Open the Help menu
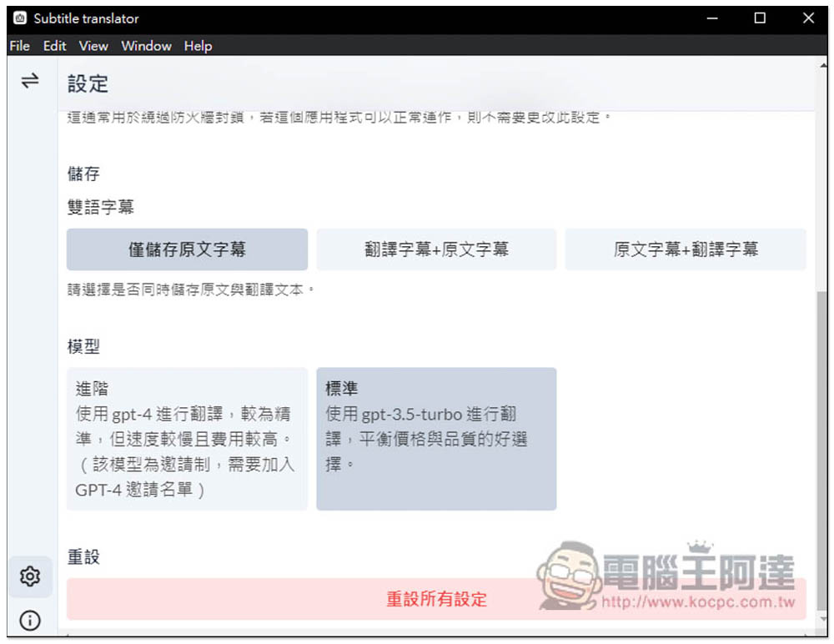This screenshot has height=644, width=834. point(198,46)
